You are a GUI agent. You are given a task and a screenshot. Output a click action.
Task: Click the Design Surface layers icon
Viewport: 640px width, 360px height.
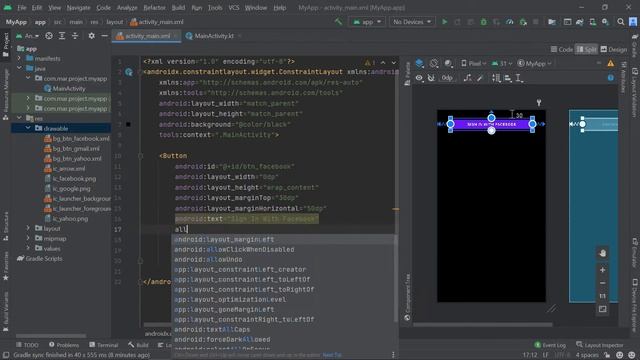tap(420, 63)
